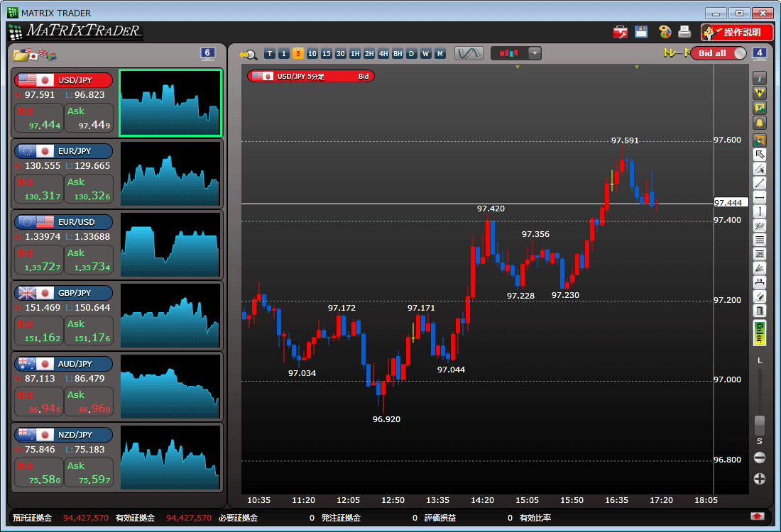This screenshot has width=781, height=532.
Task: Toggle the Bid all switch
Action: pos(719,53)
